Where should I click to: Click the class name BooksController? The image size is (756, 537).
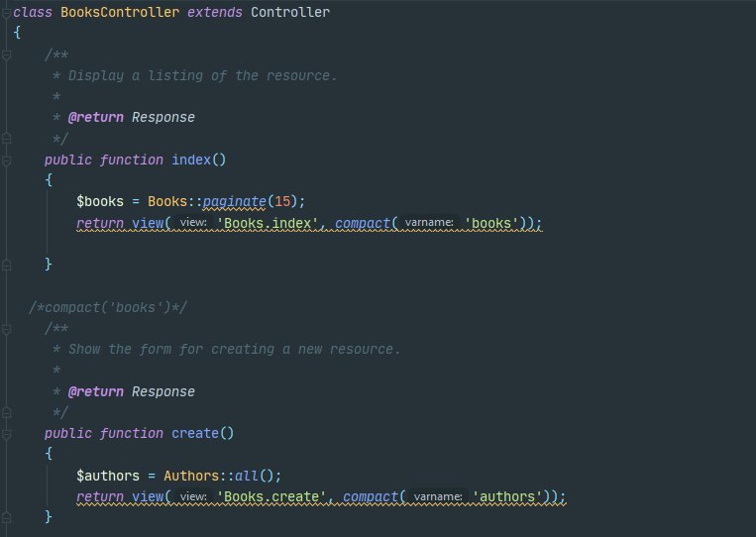(120, 12)
